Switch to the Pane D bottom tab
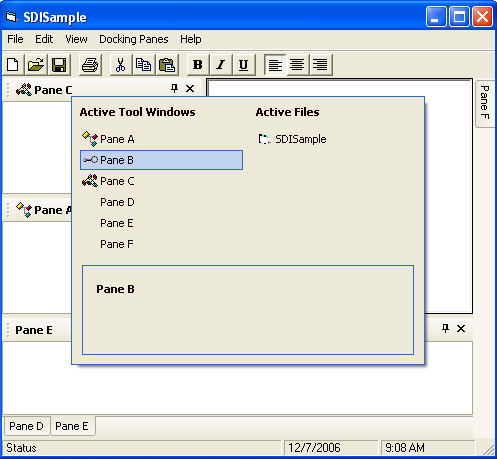The width and height of the screenshot is (497, 459). point(27,426)
